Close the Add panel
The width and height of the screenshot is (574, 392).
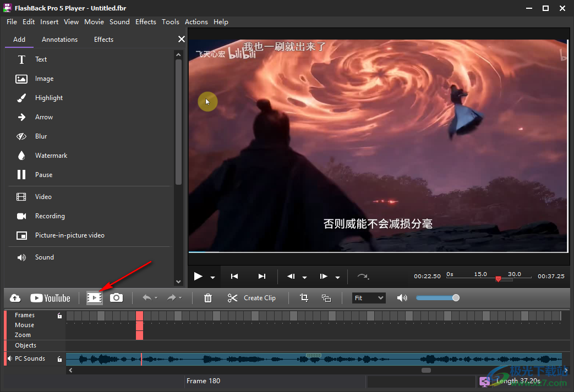[181, 39]
